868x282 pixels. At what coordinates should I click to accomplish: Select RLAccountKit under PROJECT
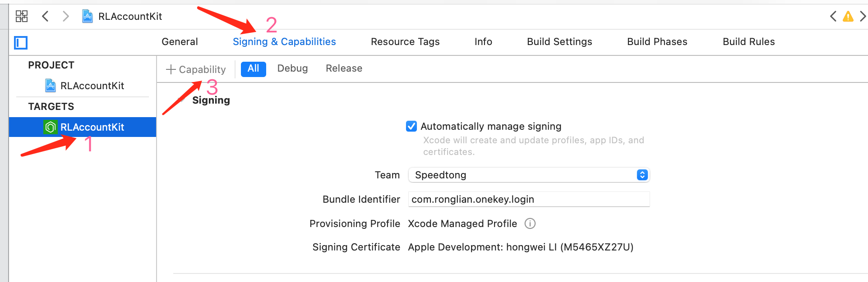(x=84, y=86)
